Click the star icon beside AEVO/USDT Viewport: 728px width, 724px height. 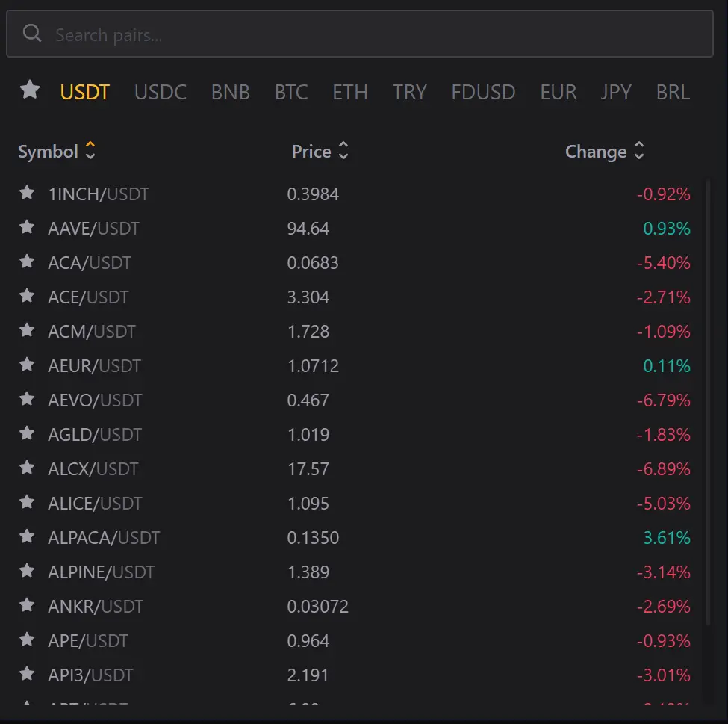[x=27, y=400]
